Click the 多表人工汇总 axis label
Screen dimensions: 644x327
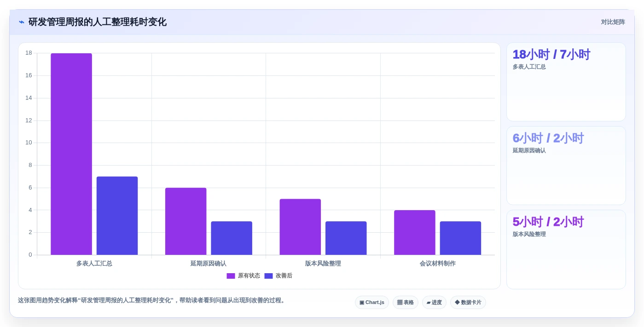(94, 264)
